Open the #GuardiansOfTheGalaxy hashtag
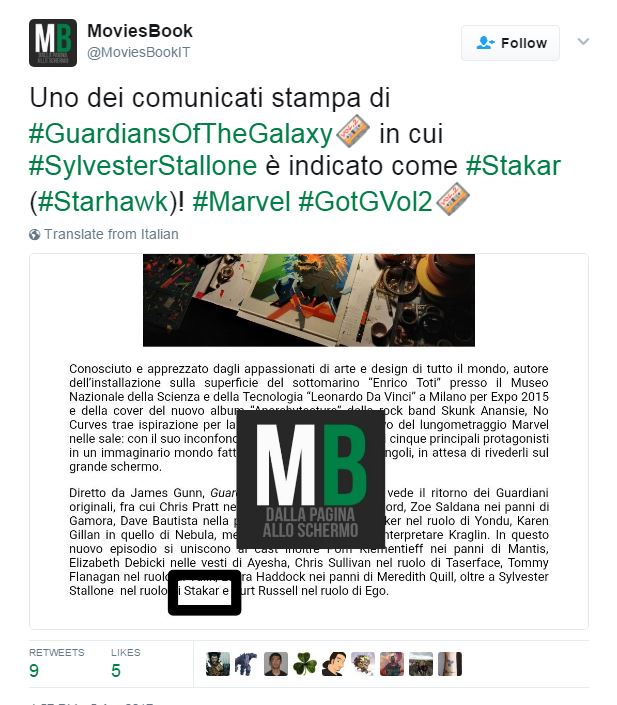The image size is (617, 705). (180, 134)
